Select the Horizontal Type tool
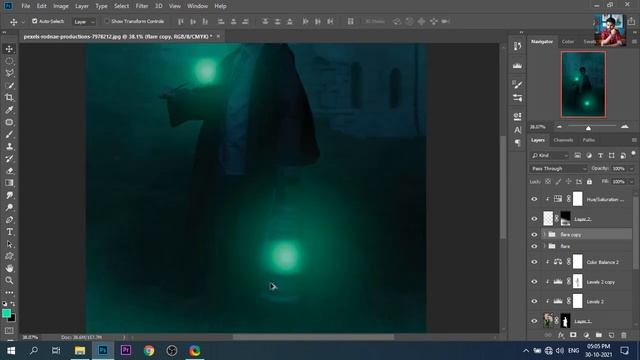640x360 pixels. (x=9, y=232)
